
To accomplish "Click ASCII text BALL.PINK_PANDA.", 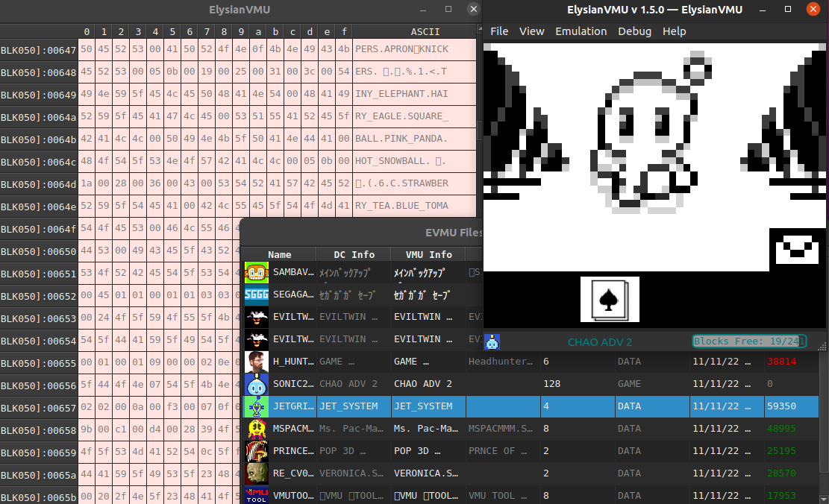I will (x=401, y=139).
